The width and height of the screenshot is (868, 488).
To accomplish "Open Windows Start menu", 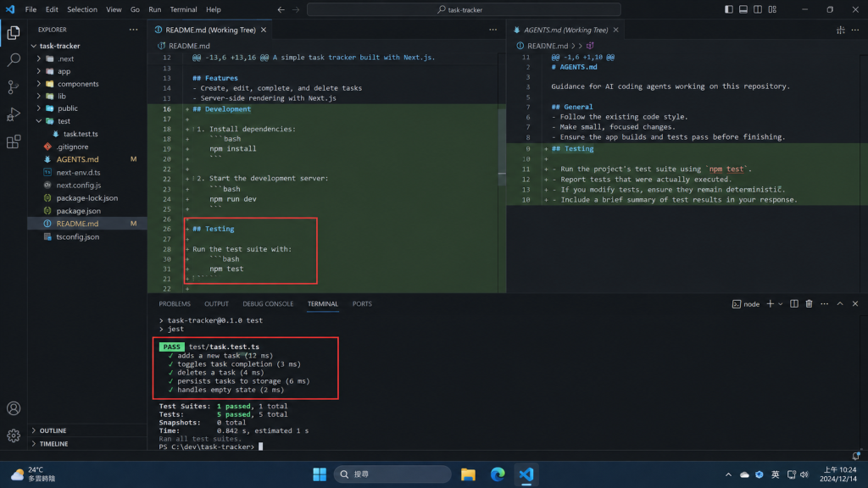I will coord(320,474).
